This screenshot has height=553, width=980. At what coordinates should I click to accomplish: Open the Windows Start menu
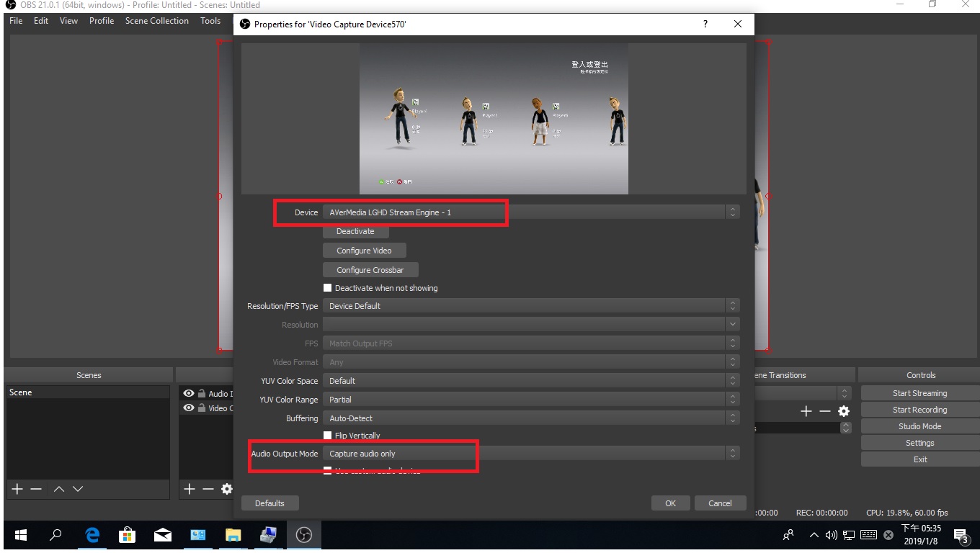21,535
